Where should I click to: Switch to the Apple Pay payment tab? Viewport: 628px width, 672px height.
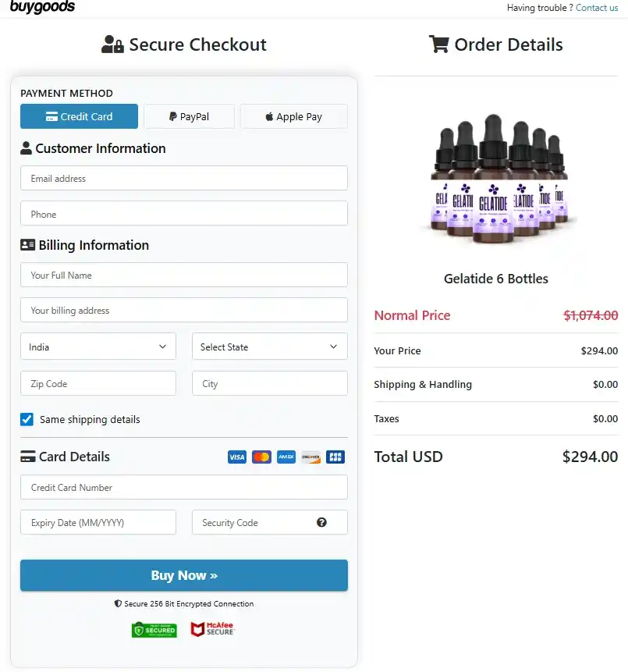pyautogui.click(x=293, y=116)
